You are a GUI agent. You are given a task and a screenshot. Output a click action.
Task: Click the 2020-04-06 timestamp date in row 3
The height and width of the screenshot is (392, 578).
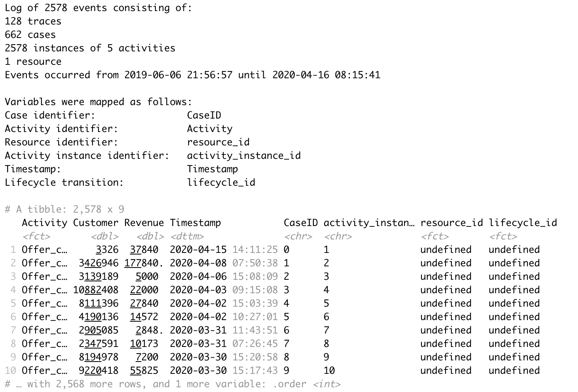coord(198,277)
